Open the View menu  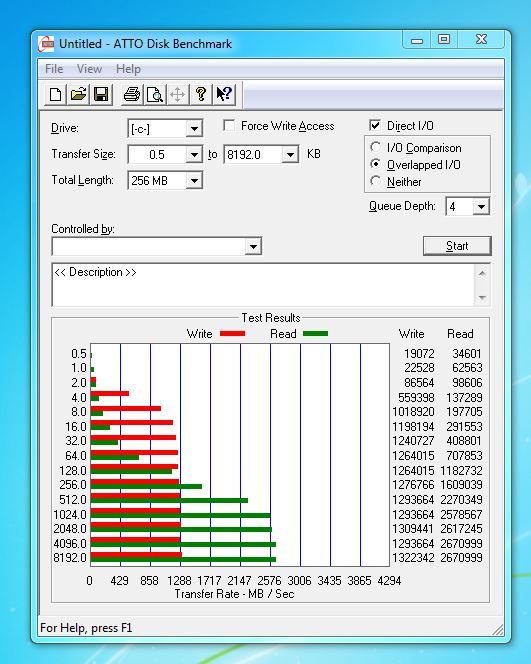point(89,69)
